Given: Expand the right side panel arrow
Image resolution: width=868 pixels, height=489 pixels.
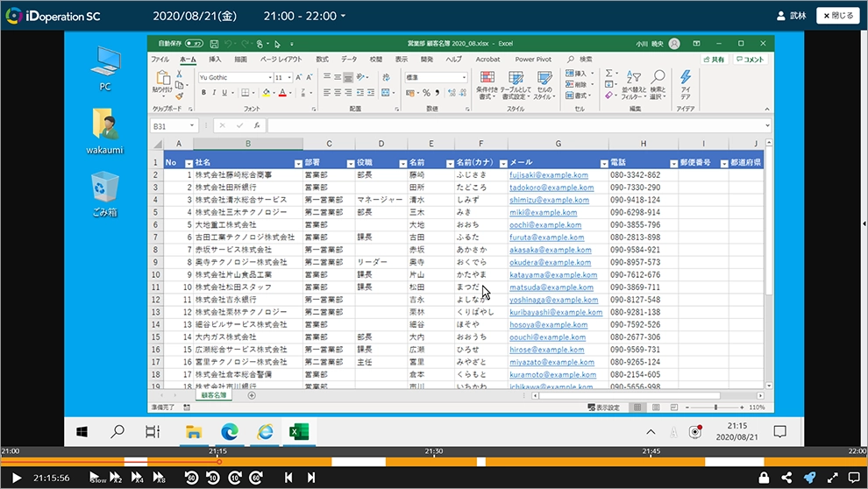Looking at the screenshot, I should click(864, 224).
